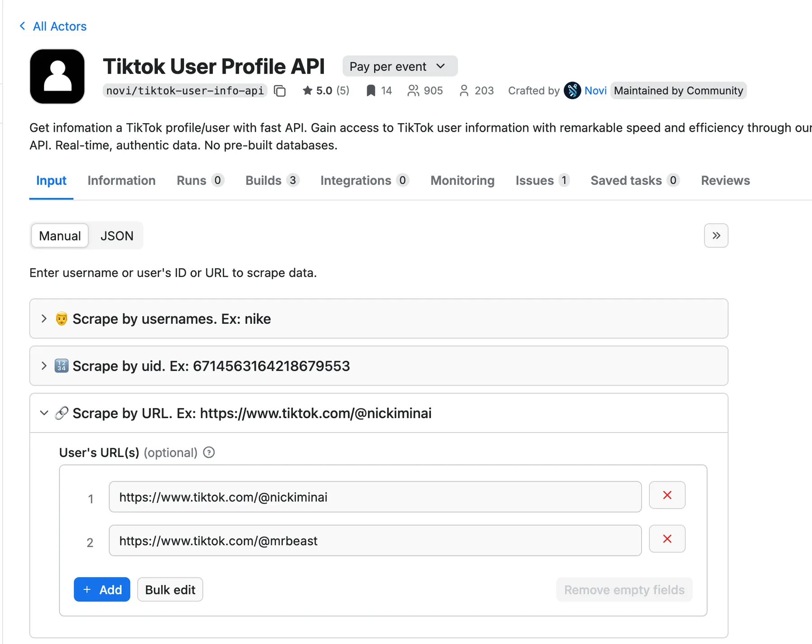Click the star rating icon
This screenshot has height=644, width=812.
pyautogui.click(x=308, y=91)
